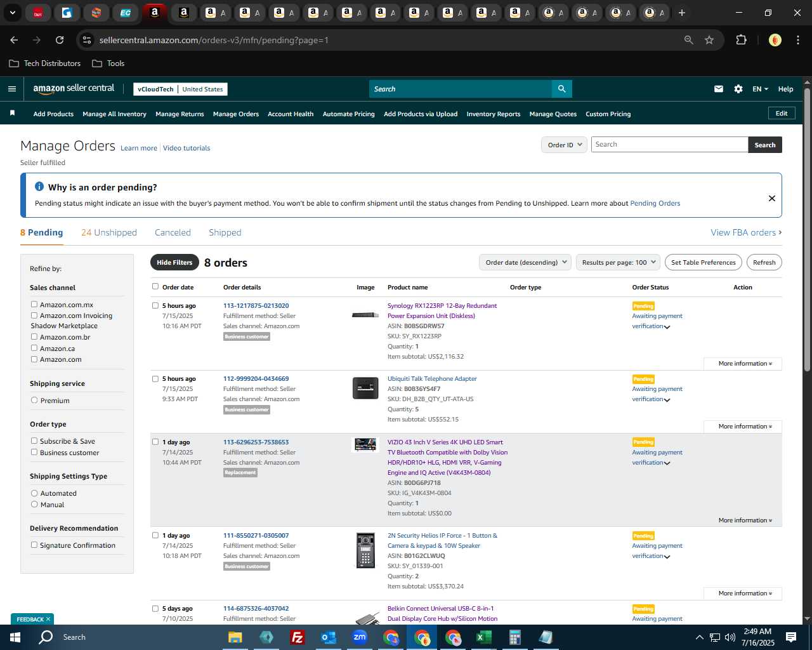
Task: Click the Amazon Seller Central logo
Action: coord(74,89)
